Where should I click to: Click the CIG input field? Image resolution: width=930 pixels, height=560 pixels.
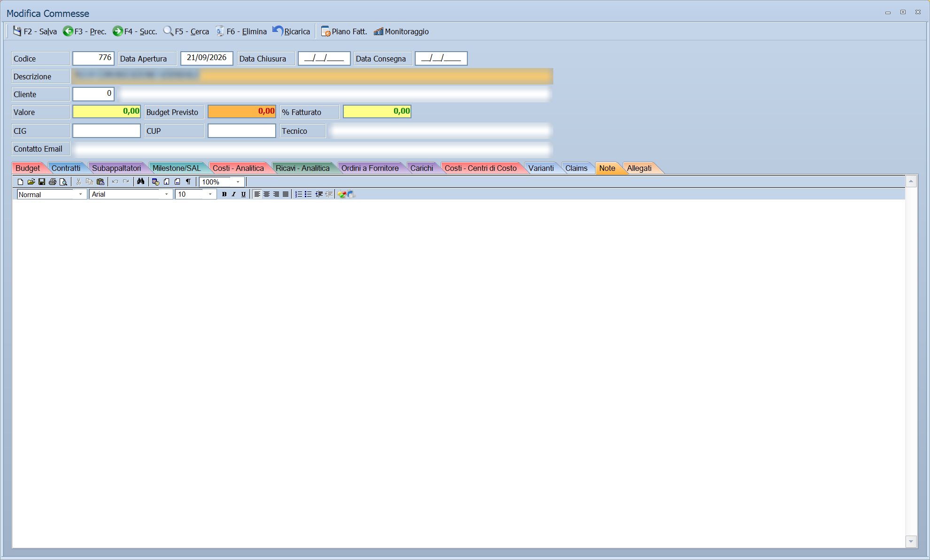(x=107, y=130)
